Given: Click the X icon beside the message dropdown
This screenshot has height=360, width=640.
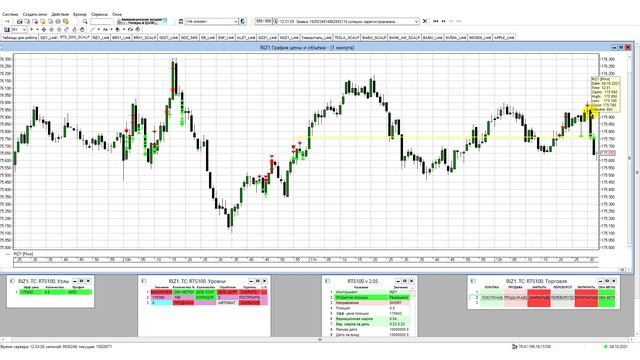Looking at the screenshot, I should point(425,21).
